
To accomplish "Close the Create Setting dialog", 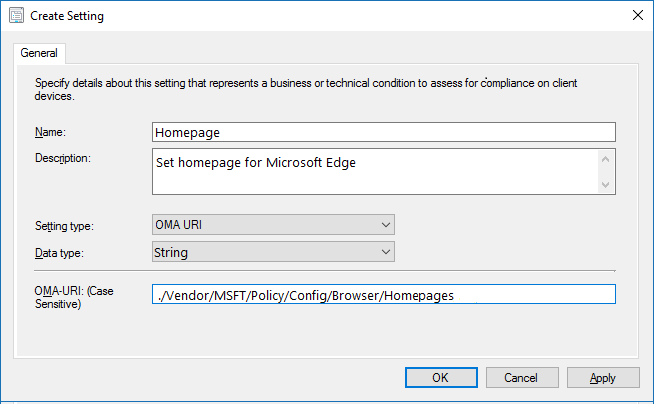I will click(637, 16).
